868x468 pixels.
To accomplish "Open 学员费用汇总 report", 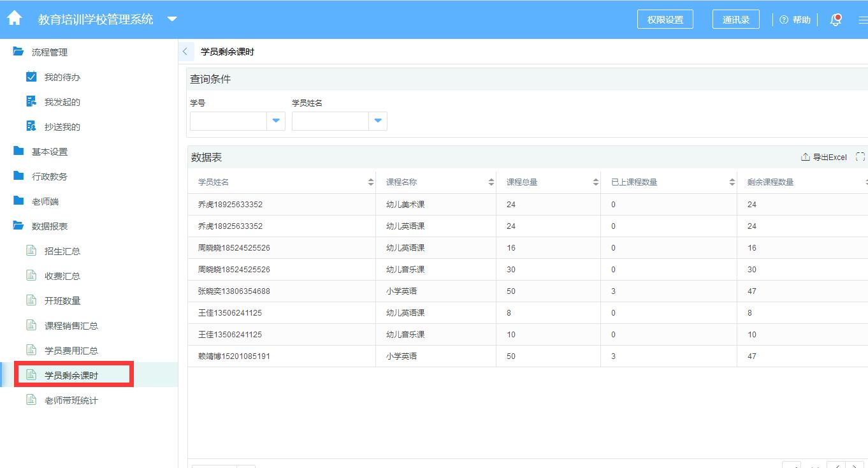I will click(71, 351).
